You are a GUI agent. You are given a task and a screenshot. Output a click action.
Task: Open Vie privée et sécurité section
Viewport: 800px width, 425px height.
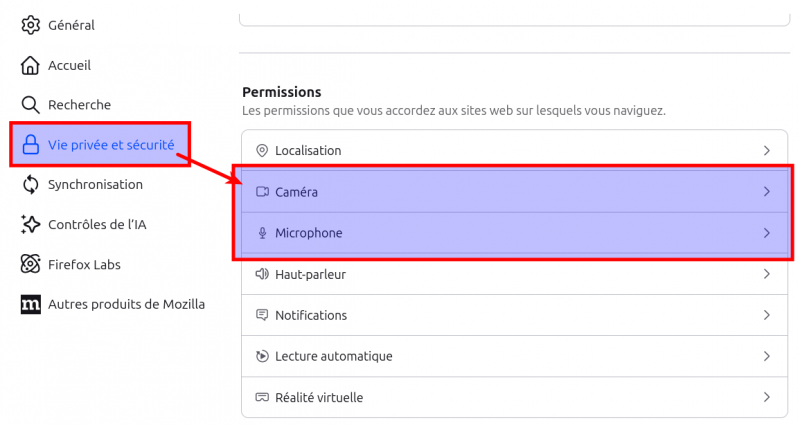(x=111, y=145)
